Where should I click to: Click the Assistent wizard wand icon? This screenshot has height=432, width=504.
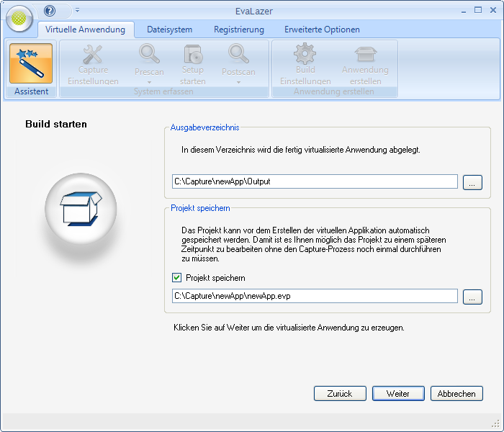pos(31,64)
